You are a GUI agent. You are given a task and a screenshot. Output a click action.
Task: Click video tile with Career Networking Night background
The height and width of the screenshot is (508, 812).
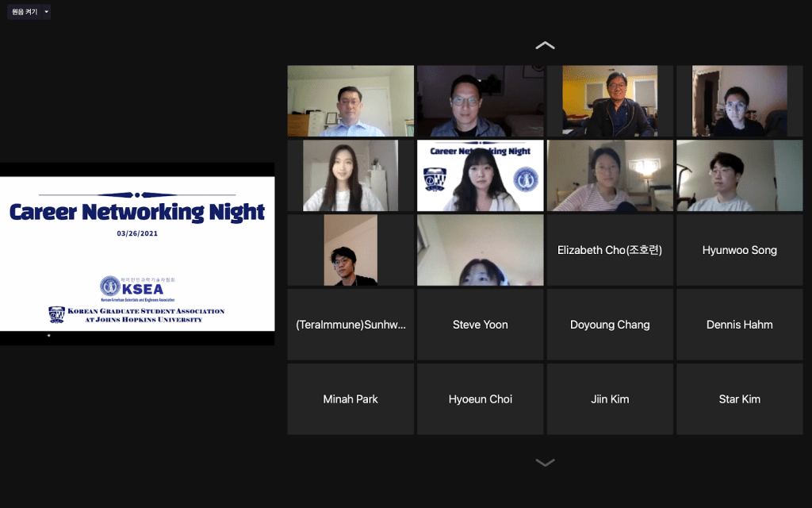480,175
